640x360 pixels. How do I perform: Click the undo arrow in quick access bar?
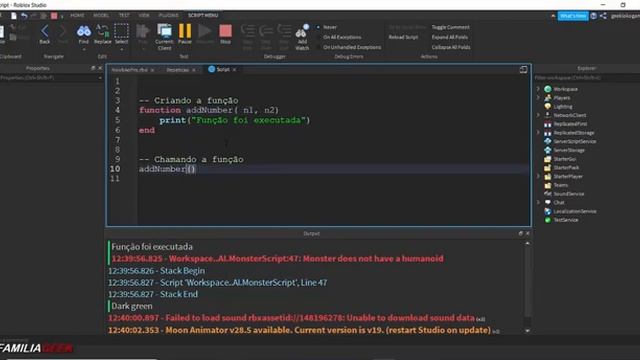coord(24,16)
